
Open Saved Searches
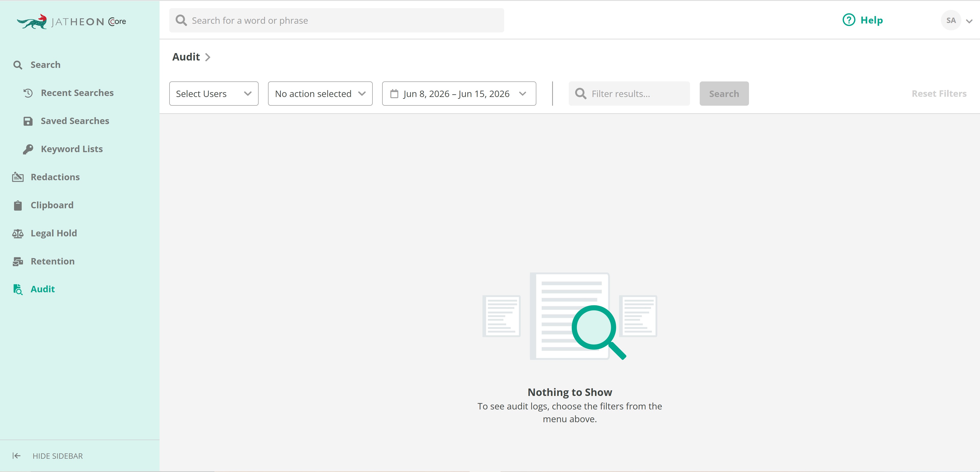pos(75,121)
